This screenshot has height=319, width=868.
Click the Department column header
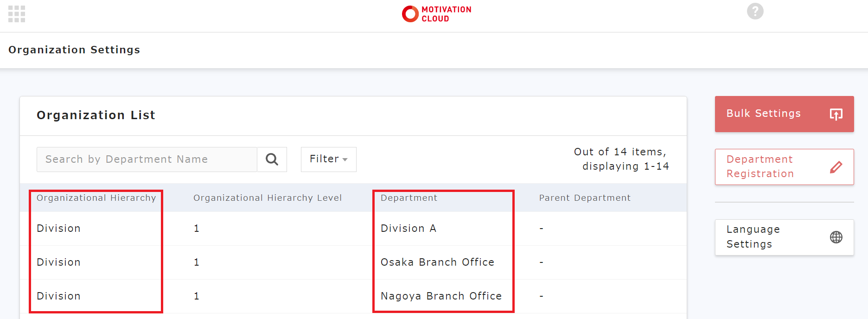point(409,198)
